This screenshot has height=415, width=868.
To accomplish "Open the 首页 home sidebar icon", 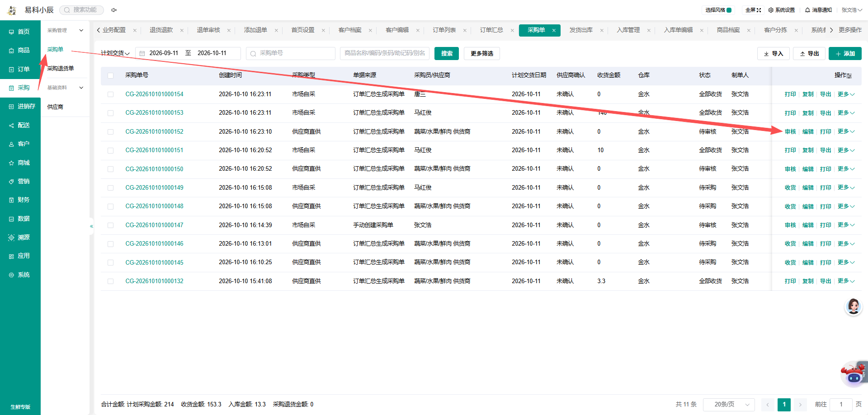I will point(12,32).
